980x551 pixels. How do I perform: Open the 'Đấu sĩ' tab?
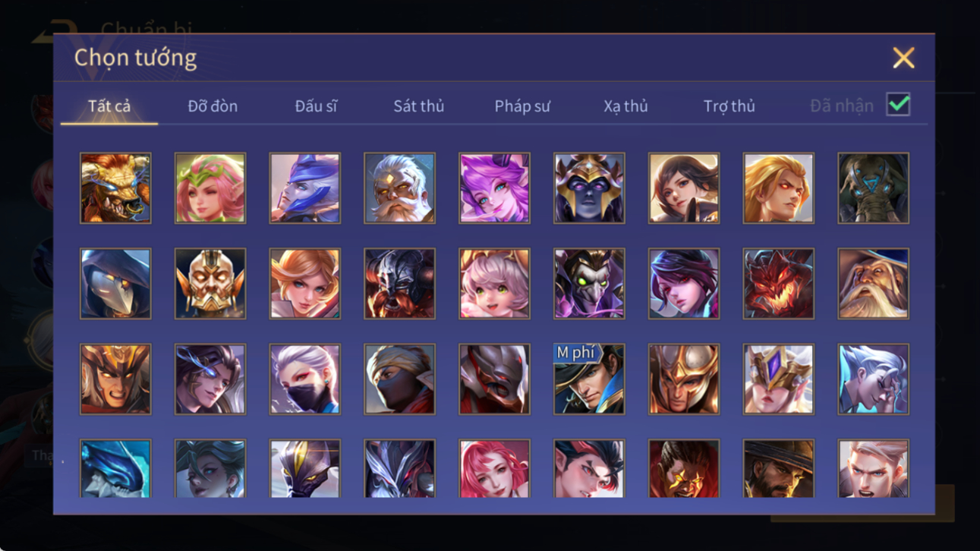316,106
